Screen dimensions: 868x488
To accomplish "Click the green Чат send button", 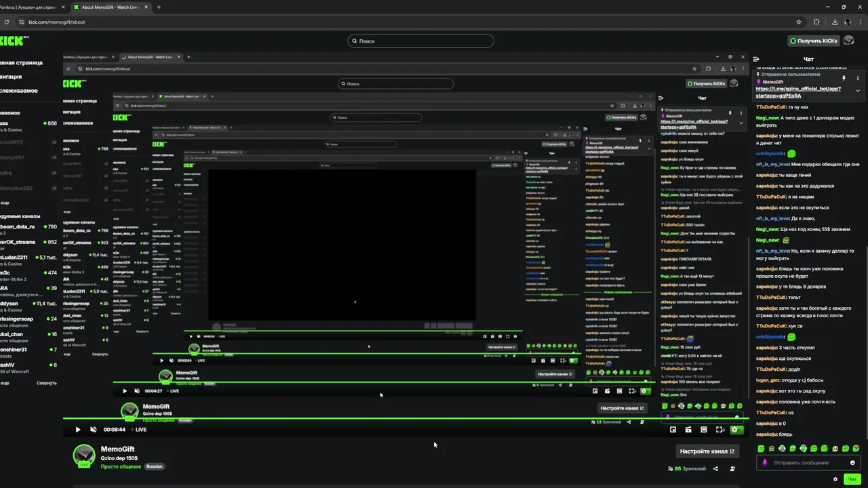I will tap(853, 479).
